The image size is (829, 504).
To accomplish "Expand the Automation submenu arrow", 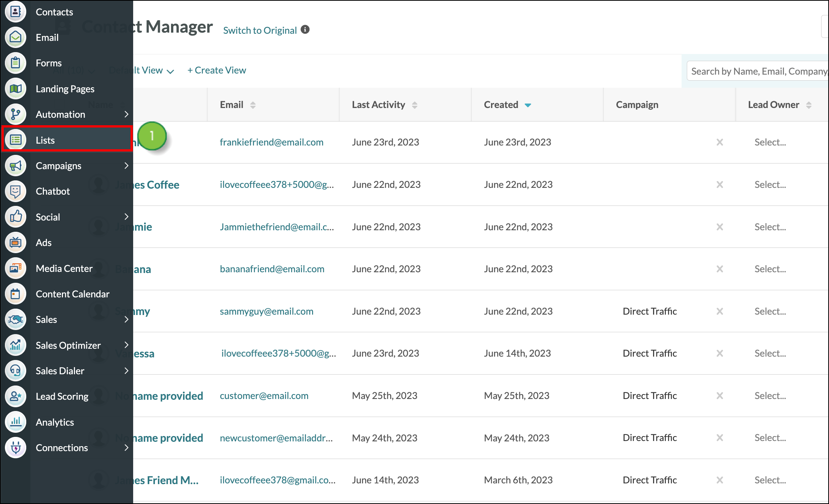I will point(126,114).
